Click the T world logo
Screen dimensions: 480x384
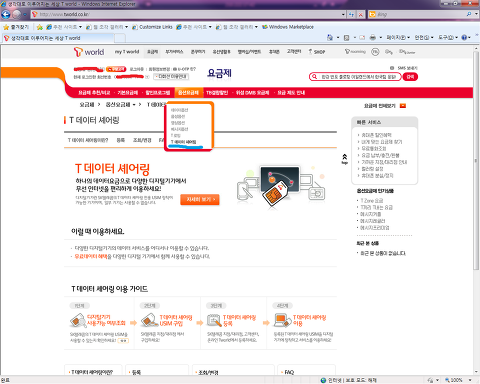point(89,52)
